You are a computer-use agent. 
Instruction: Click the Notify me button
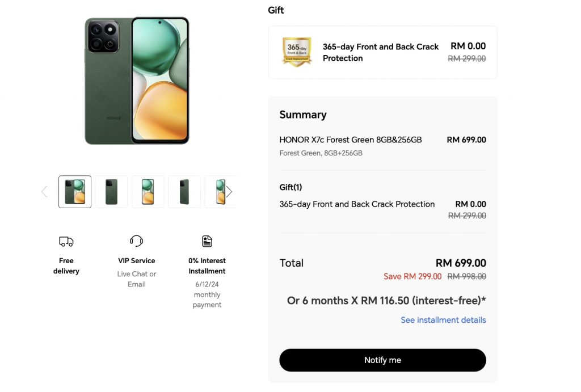pyautogui.click(x=383, y=360)
